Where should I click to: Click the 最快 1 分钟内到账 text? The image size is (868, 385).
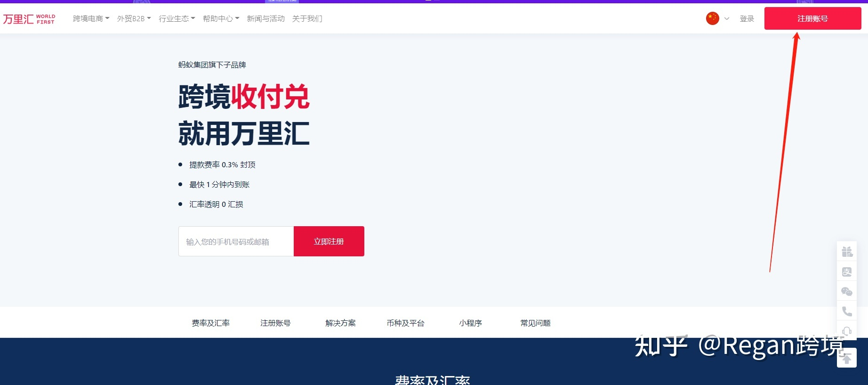pos(219,184)
